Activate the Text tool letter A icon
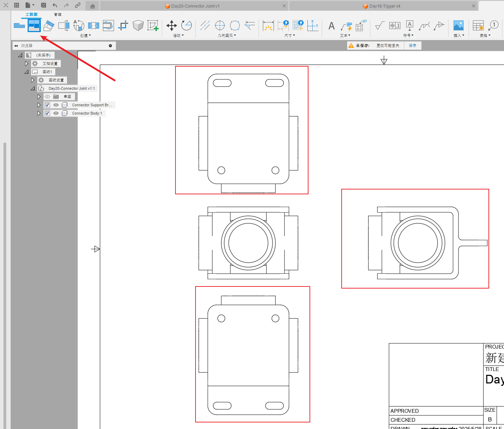 (x=331, y=26)
